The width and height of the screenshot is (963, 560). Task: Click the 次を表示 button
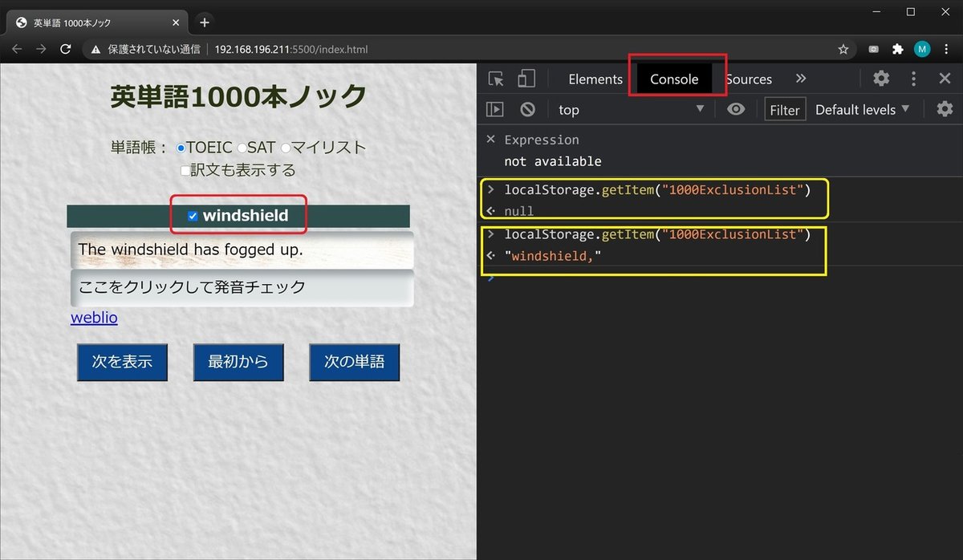click(x=122, y=362)
